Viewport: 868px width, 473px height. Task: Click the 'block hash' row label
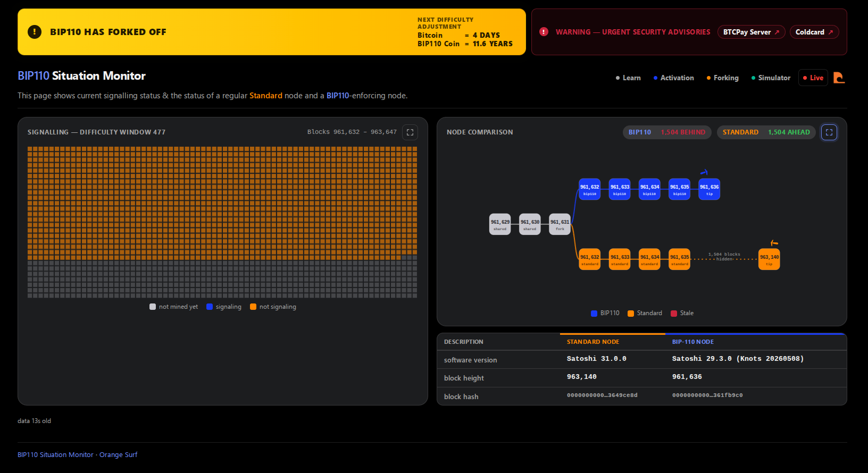[x=461, y=396]
